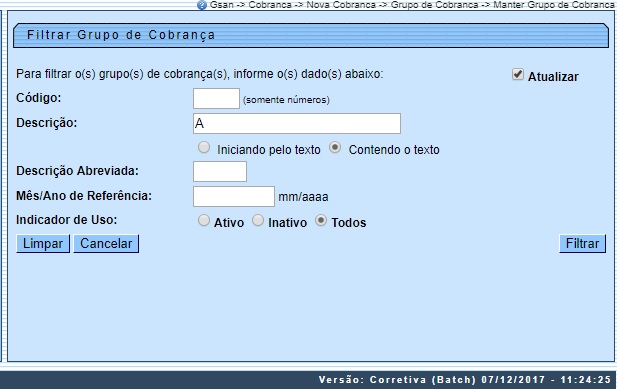The image size is (617, 390).
Task: Click the Filtrar button
Action: coord(582,244)
